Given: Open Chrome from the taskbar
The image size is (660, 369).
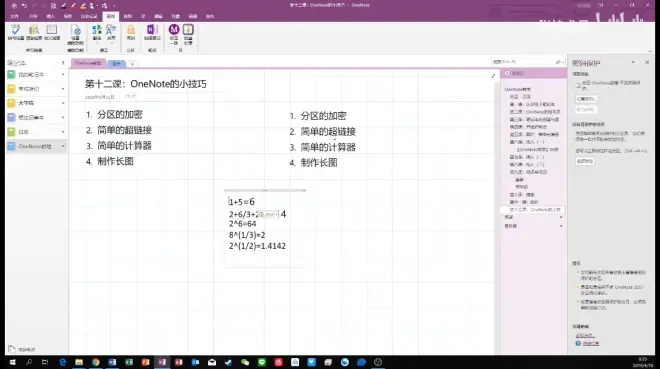Looking at the screenshot, I should (x=96, y=362).
